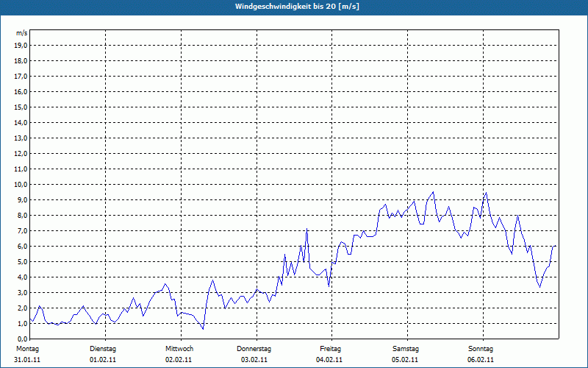Click the 2,0 axis value

pyautogui.click(x=22, y=308)
